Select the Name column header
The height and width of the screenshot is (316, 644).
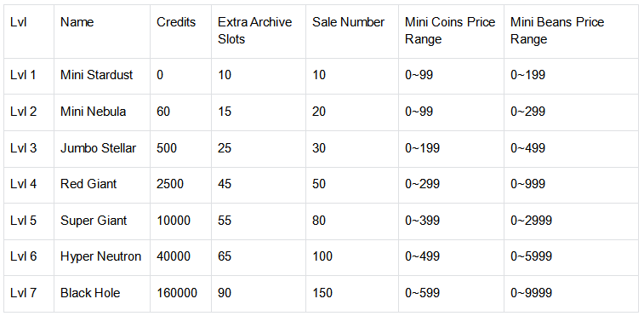point(77,22)
